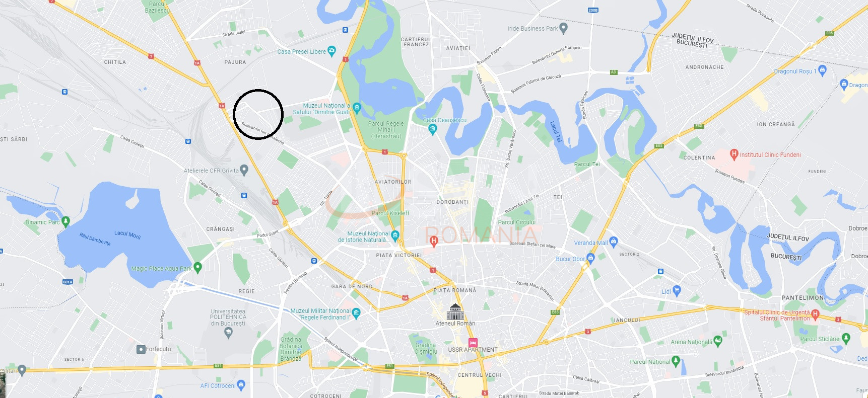Image resolution: width=868 pixels, height=398 pixels.
Task: Click the Bucur Obor shopping bag icon
Action: tap(591, 258)
